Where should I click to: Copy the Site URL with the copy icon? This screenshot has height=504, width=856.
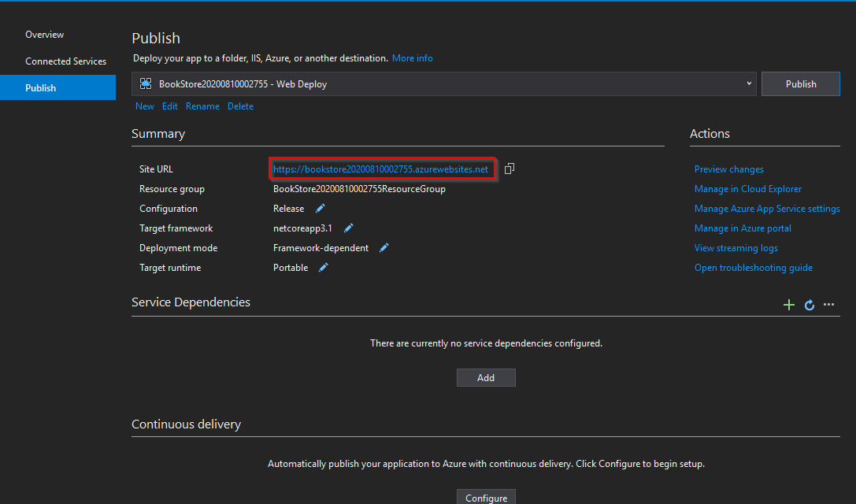coord(510,169)
